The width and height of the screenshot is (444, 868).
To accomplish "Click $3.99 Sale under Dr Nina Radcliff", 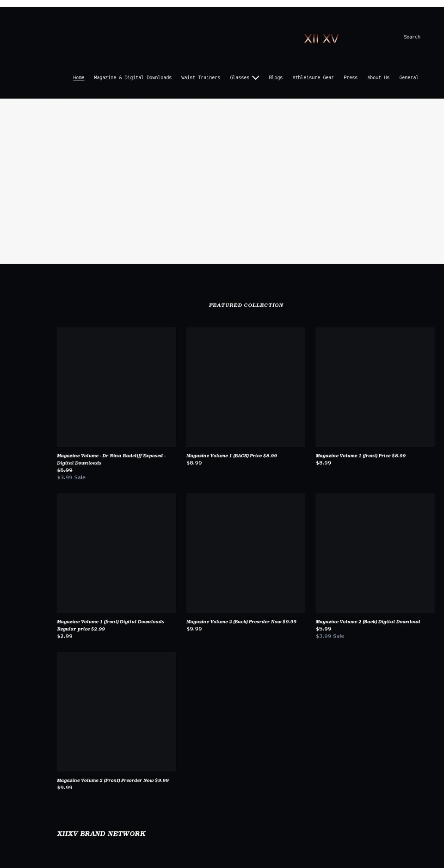I will point(71,477).
